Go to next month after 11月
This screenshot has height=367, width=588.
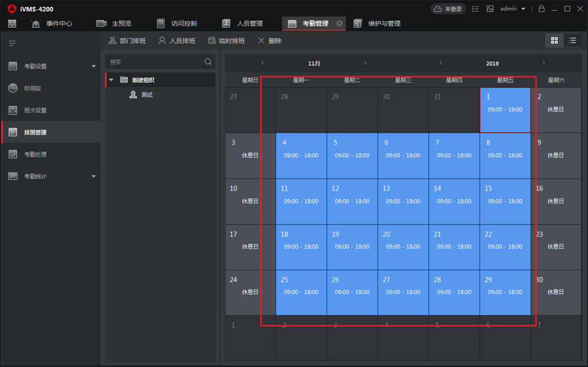click(365, 63)
